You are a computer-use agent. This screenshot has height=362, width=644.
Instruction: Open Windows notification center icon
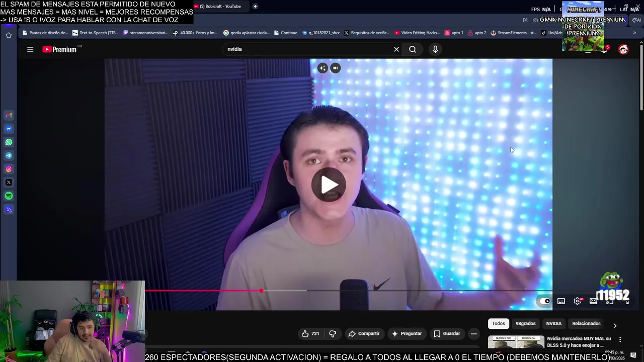[x=633, y=355]
